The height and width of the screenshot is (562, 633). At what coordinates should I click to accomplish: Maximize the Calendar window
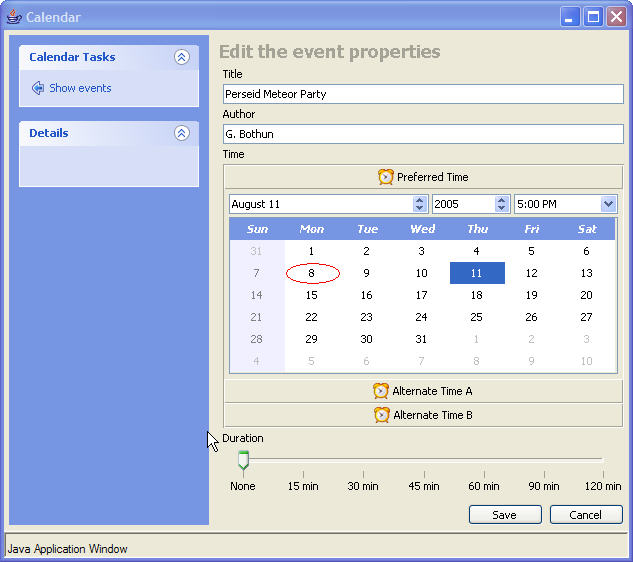(593, 17)
